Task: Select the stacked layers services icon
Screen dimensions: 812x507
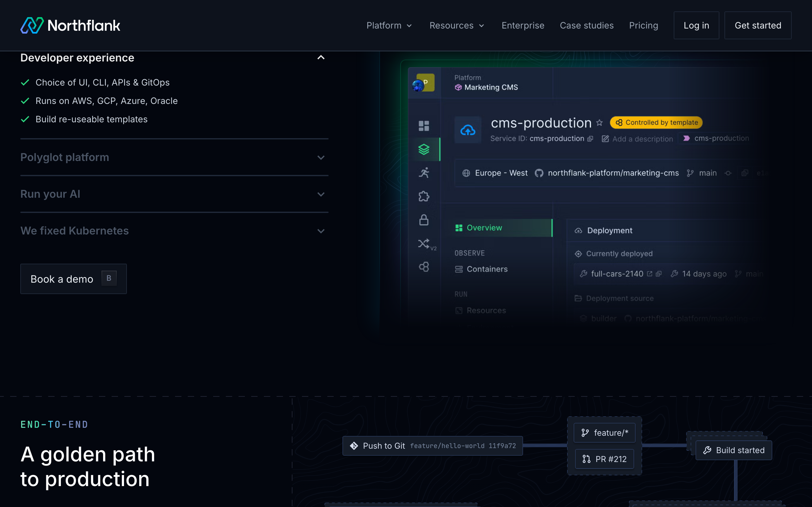Action: click(424, 149)
